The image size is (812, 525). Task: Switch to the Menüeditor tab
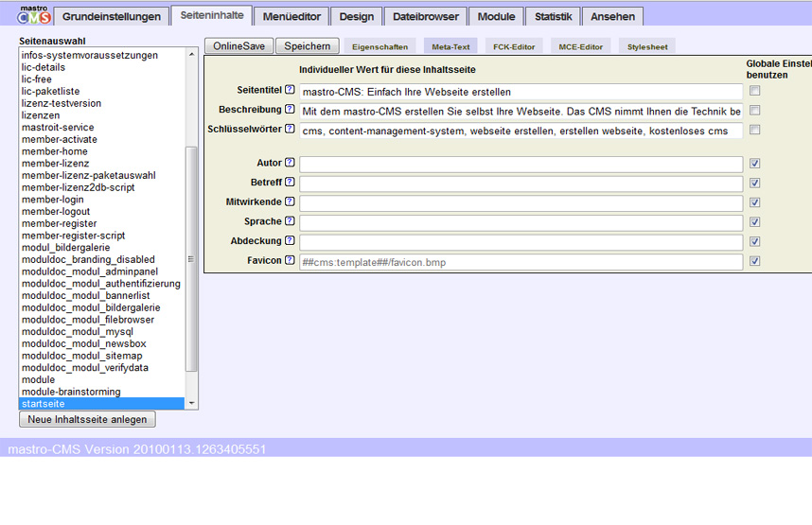(291, 17)
